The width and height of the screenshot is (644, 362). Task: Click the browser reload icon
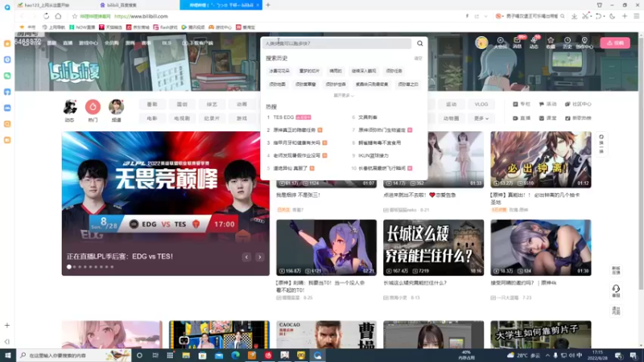pos(46,16)
